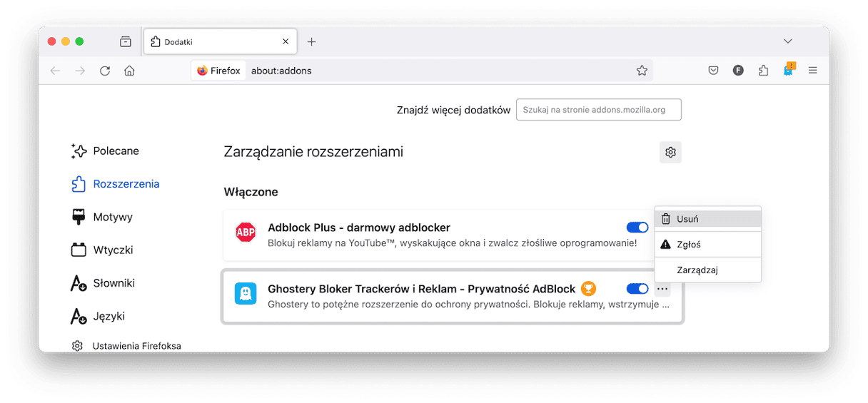Open Ghostery's three-dots more options

click(x=662, y=289)
